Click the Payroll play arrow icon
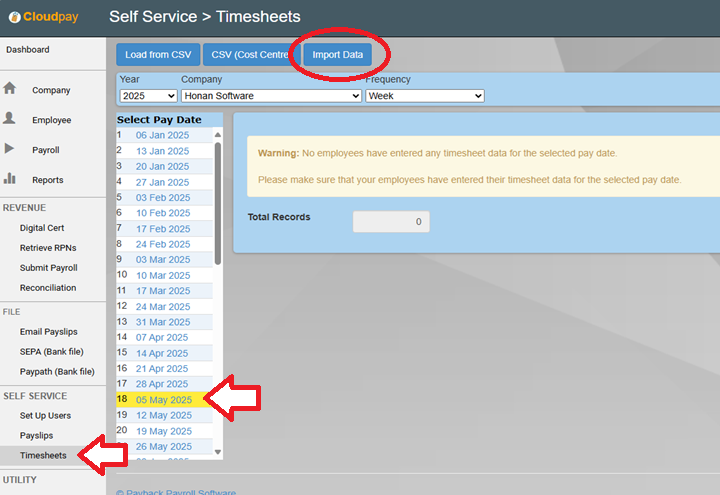This screenshot has width=720, height=495. coord(10,149)
